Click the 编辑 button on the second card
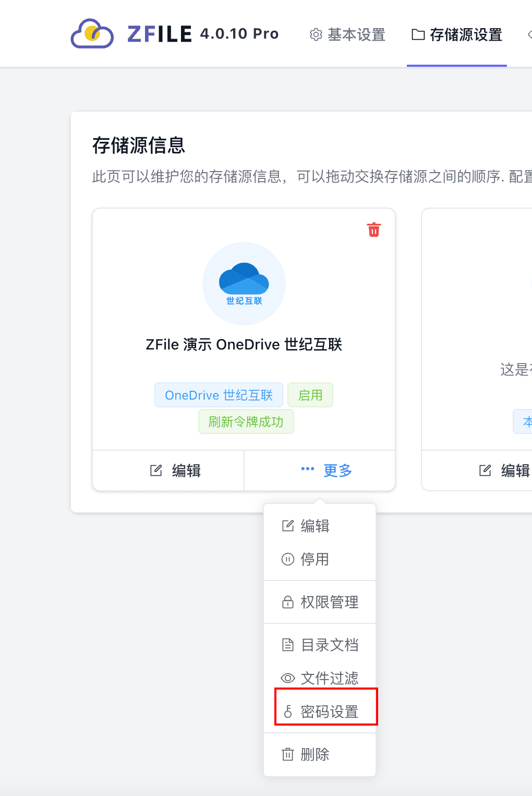Image resolution: width=532 pixels, height=796 pixels. [x=504, y=471]
